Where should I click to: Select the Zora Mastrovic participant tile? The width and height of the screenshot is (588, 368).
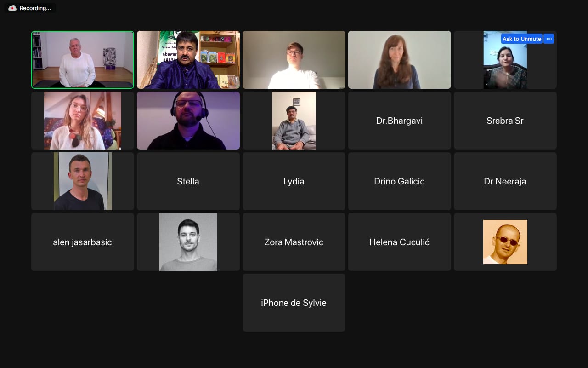294,242
